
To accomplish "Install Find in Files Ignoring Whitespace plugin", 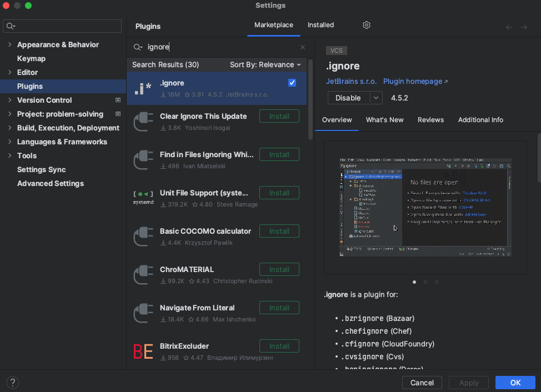I will (279, 154).
